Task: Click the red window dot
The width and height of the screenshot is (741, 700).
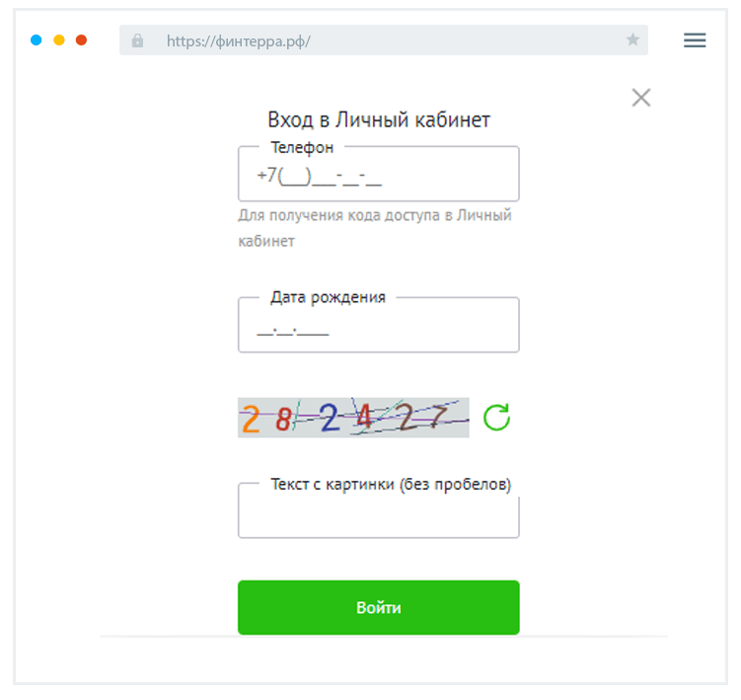Action: 82,40
